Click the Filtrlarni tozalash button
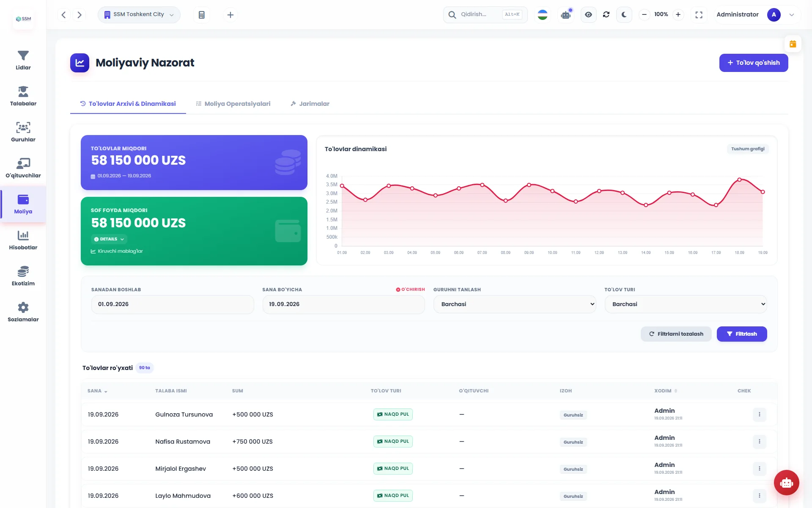 coord(676,334)
